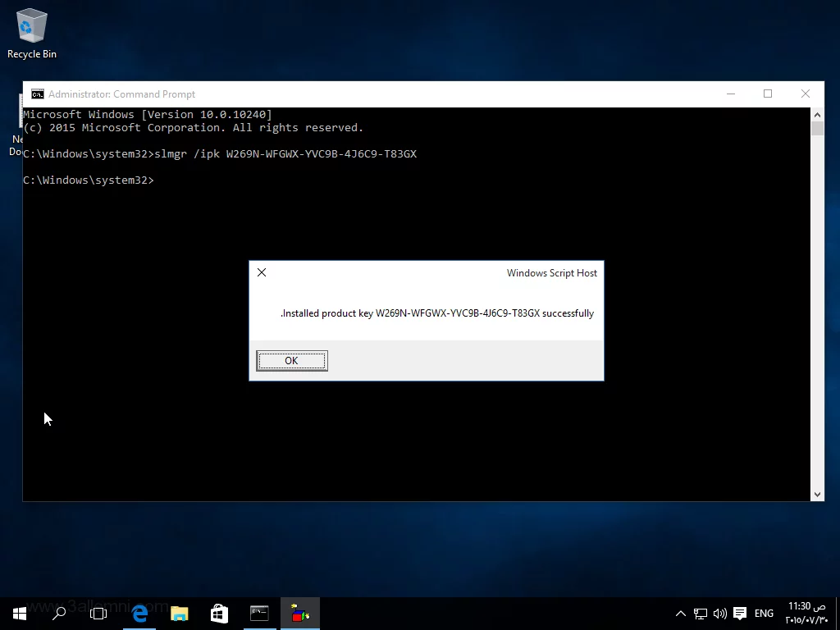Screen dimensions: 840x630
Task: Show hidden system tray icons
Action: point(680,614)
